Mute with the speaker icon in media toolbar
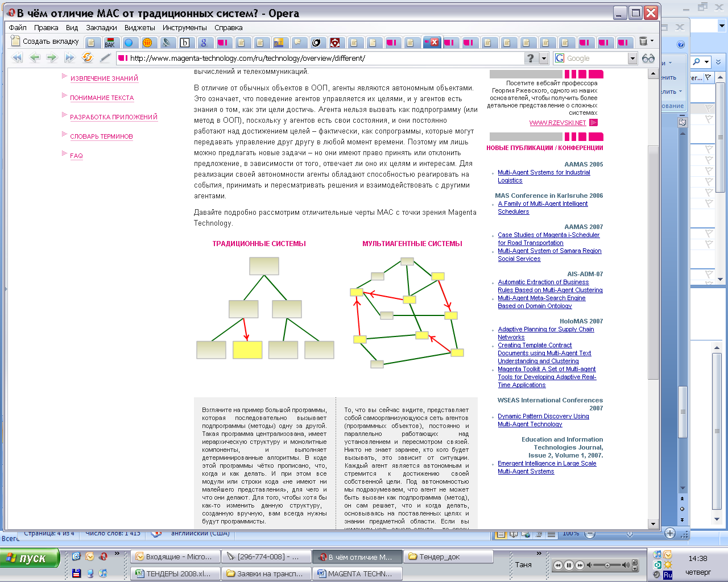Image resolution: width=728 pixels, height=582 pixels. 590,565
